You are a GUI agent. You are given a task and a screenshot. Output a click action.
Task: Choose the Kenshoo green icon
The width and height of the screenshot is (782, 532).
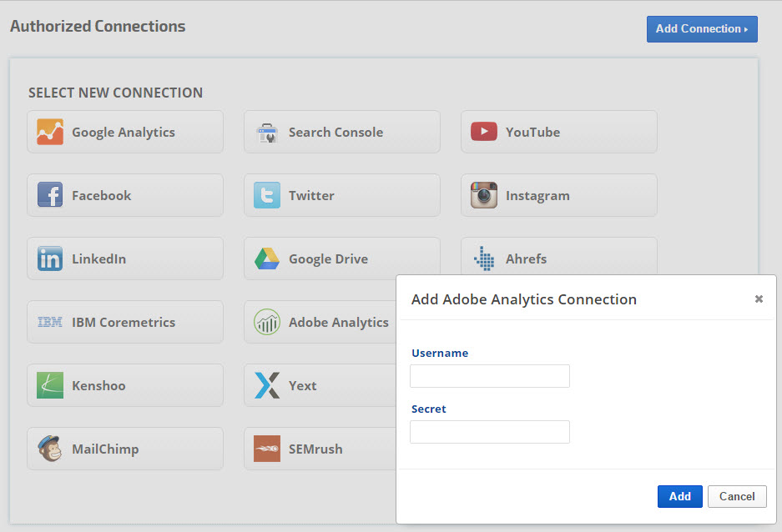click(50, 385)
